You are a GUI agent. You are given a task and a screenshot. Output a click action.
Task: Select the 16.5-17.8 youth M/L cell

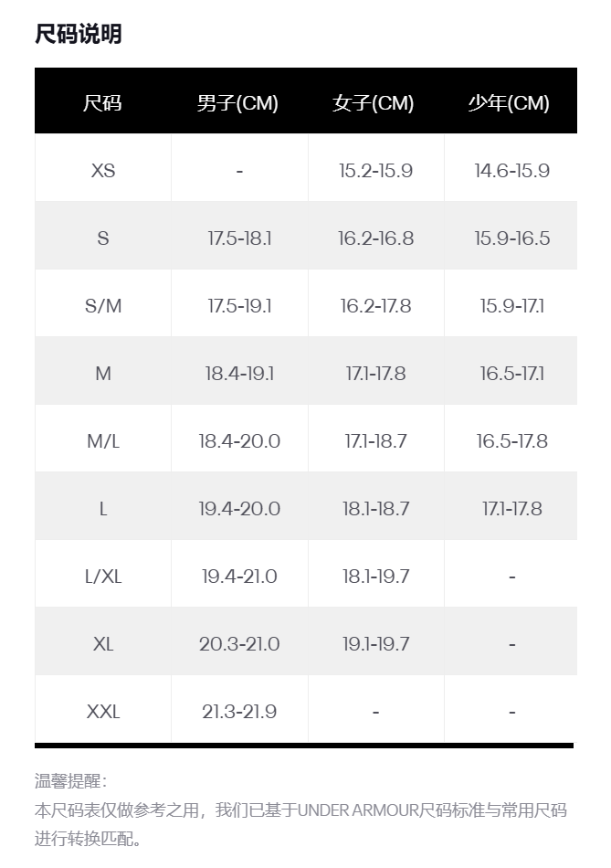(x=511, y=441)
